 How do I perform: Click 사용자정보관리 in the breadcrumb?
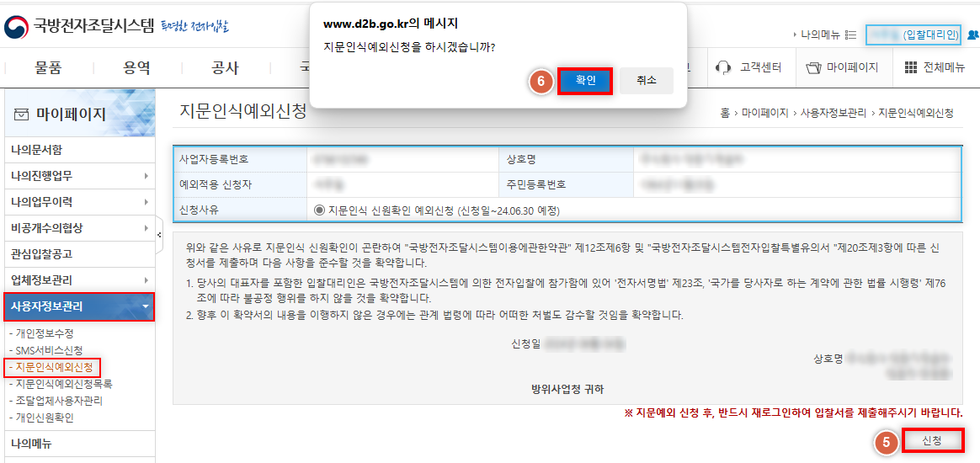click(834, 113)
